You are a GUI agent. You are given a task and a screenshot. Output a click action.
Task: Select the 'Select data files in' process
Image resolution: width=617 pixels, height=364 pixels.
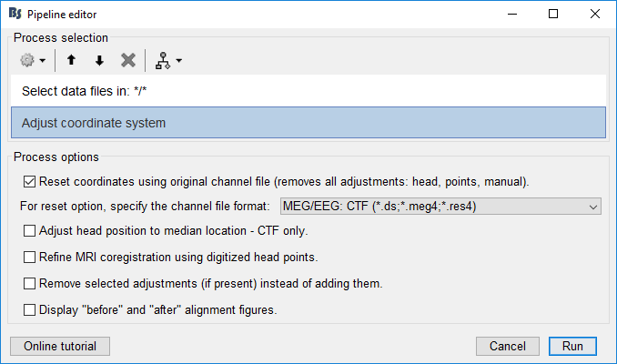pyautogui.click(x=308, y=91)
